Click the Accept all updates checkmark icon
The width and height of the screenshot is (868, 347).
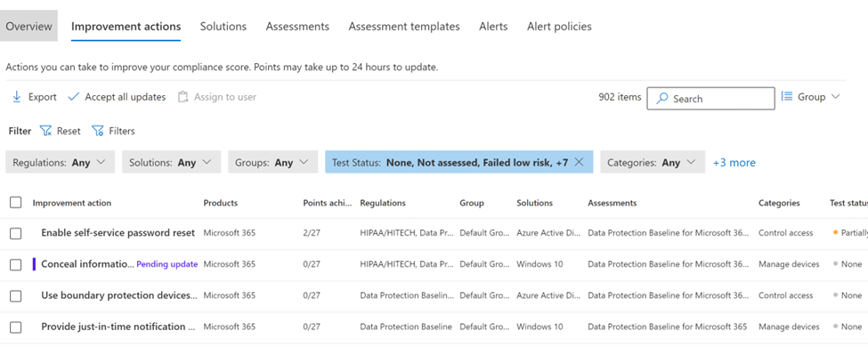[x=74, y=97]
